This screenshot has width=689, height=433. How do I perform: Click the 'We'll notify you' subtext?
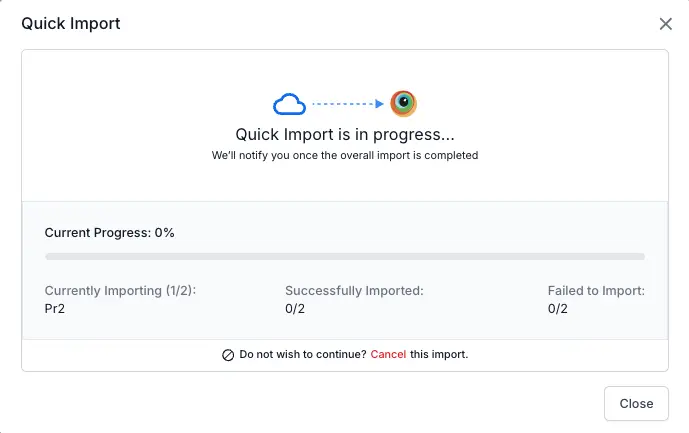[x=344, y=156]
